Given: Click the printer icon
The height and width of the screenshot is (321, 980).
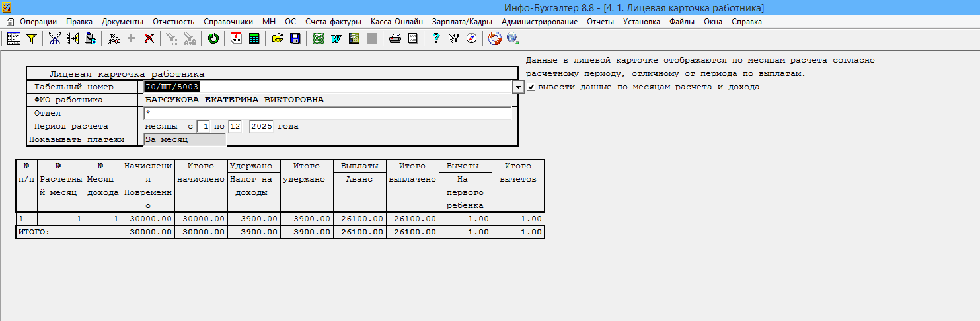Looking at the screenshot, I should click(x=395, y=38).
